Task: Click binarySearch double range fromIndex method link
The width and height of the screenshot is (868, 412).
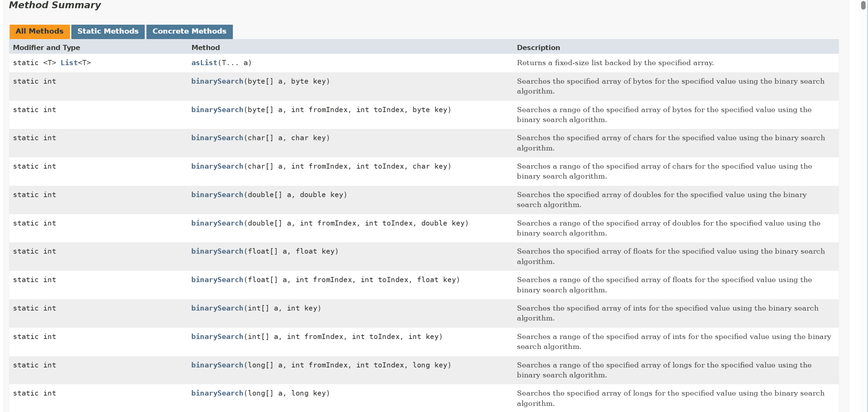Action: click(217, 223)
